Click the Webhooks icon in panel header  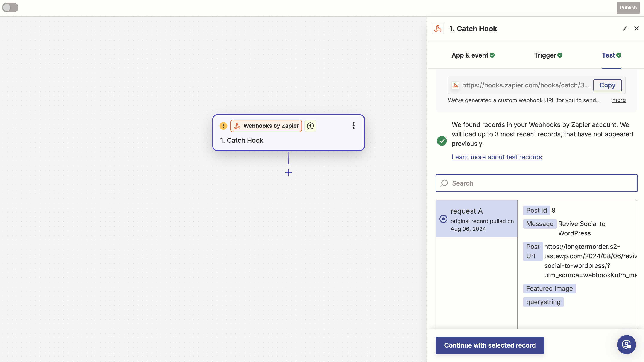point(438,29)
